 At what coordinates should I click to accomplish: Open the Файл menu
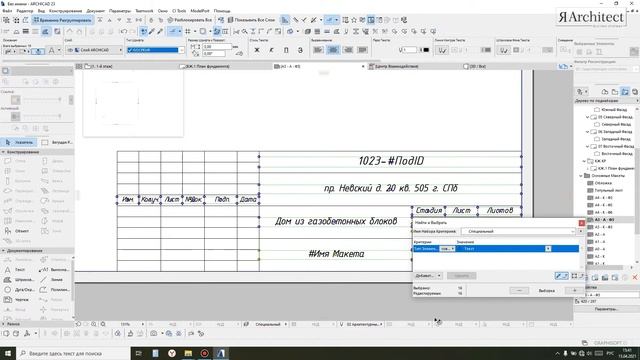coord(7,11)
